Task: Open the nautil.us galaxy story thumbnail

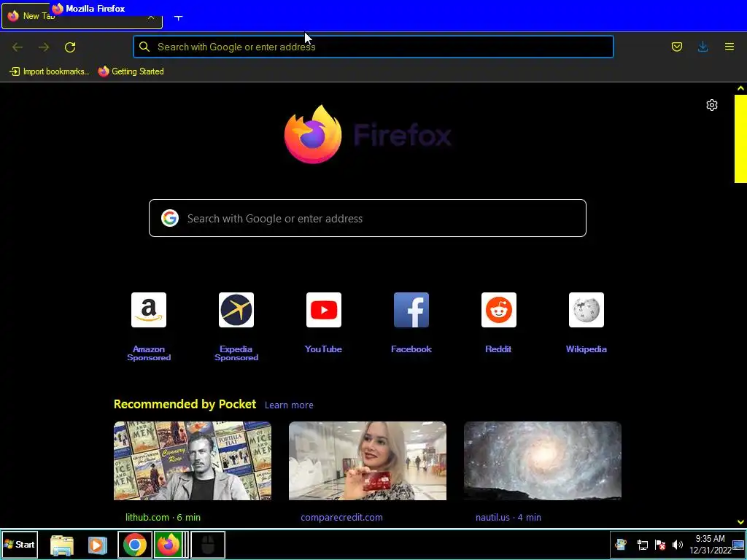Action: [543, 461]
